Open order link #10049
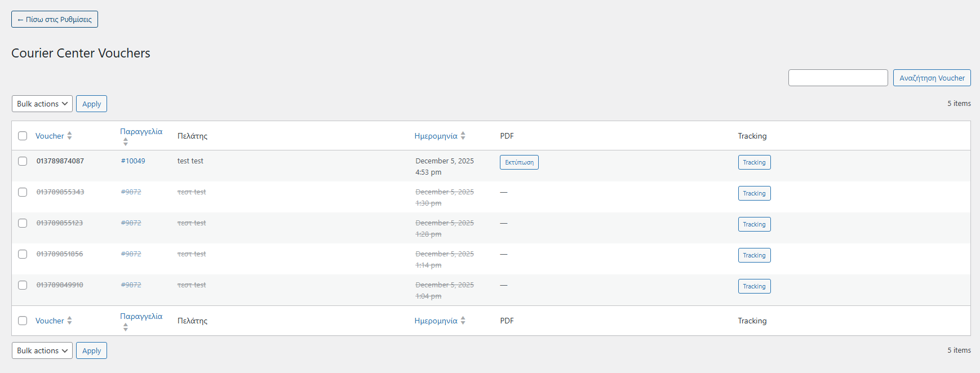980x373 pixels. [x=133, y=161]
